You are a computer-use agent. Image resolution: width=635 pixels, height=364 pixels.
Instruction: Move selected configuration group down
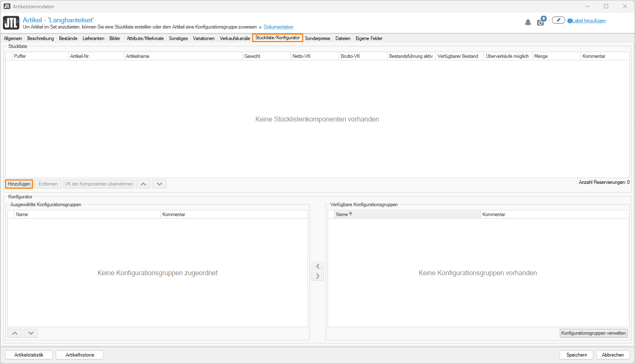coord(31,333)
